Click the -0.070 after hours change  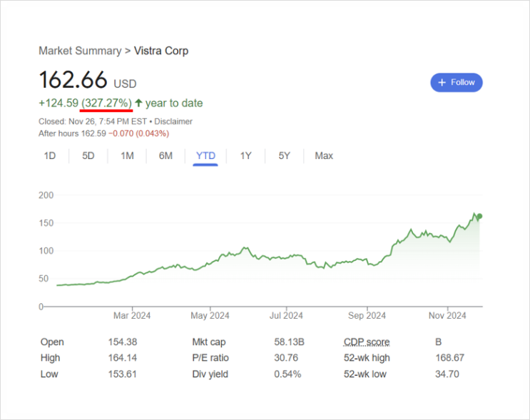(x=121, y=133)
